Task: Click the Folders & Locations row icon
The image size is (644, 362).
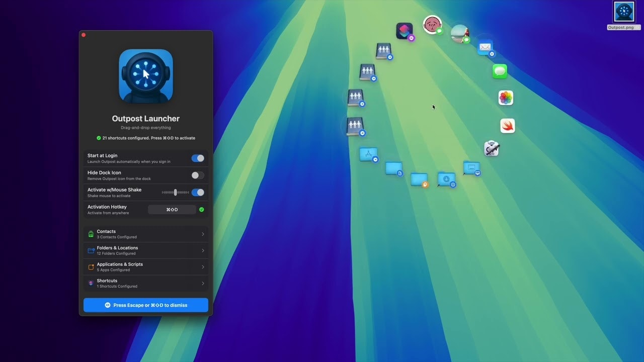Action: pyautogui.click(x=91, y=250)
